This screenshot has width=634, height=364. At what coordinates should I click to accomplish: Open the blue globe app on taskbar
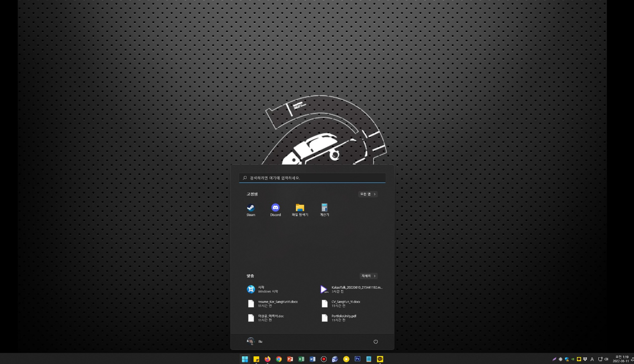pyautogui.click(x=335, y=359)
